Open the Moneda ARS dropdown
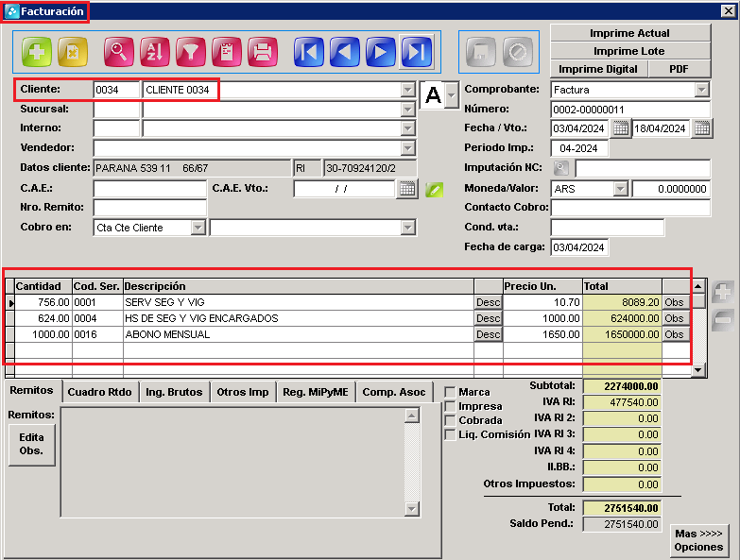 [x=621, y=189]
